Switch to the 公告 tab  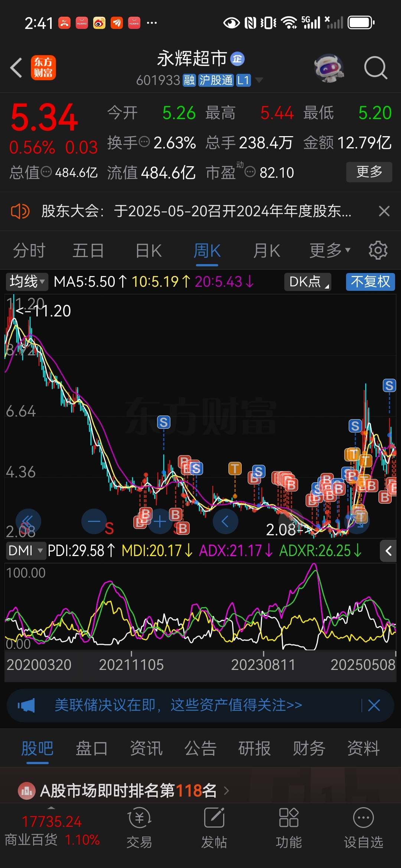(200, 748)
